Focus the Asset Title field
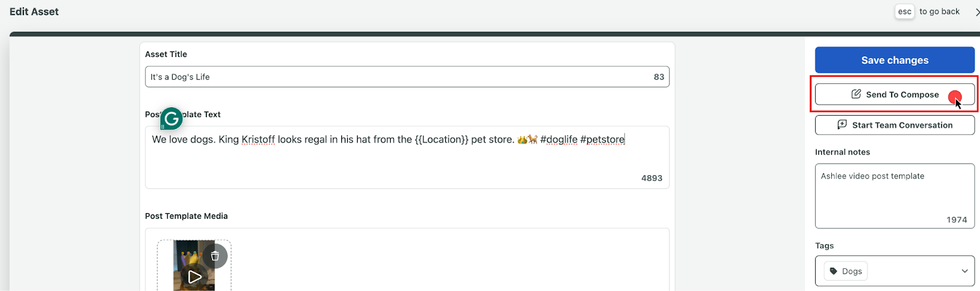Viewport: 980px width, 291px height. tap(407, 77)
